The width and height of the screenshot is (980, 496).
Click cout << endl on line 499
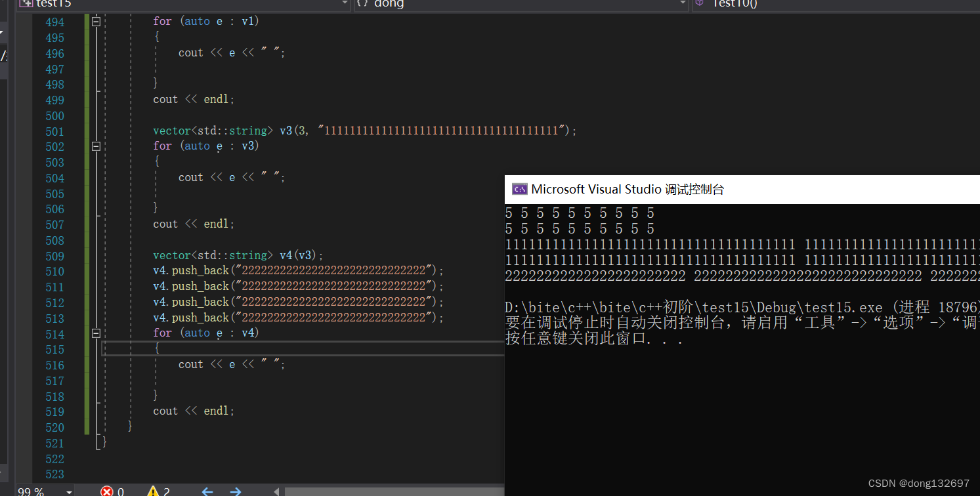[x=194, y=99]
